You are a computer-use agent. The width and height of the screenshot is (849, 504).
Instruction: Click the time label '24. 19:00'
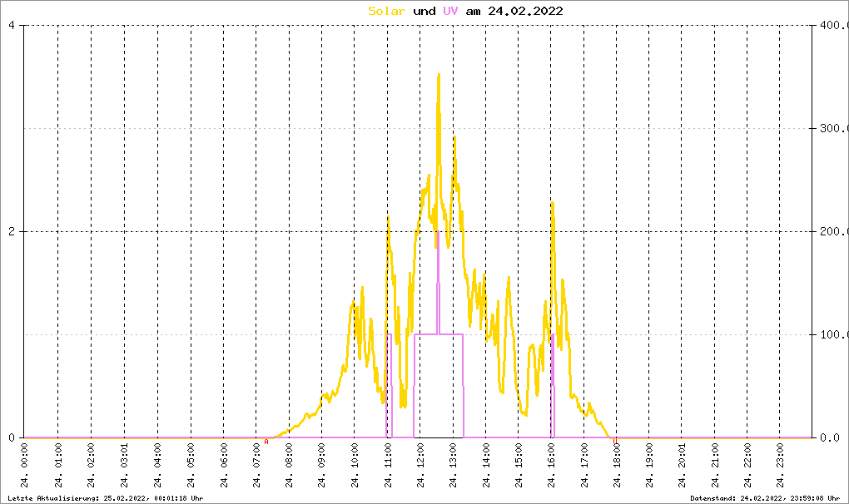coord(649,465)
